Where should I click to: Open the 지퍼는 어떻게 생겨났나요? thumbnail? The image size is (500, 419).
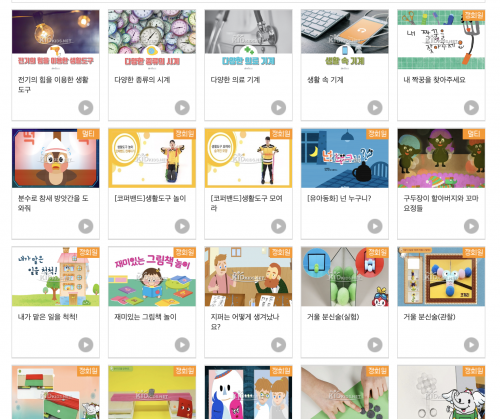[248, 277]
